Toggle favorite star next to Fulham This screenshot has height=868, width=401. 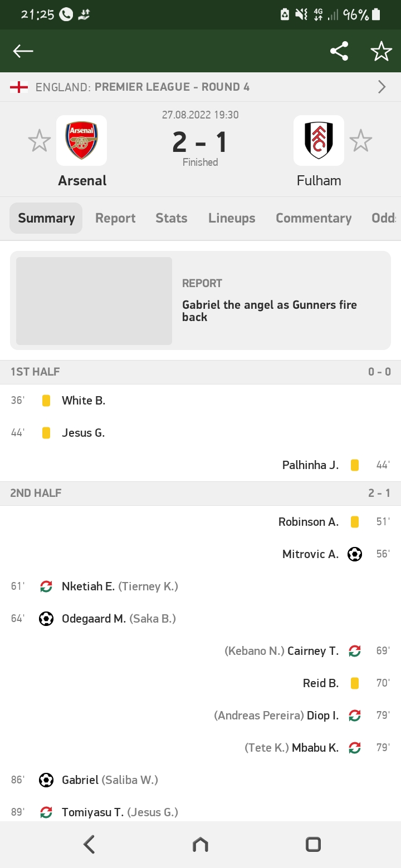[361, 140]
